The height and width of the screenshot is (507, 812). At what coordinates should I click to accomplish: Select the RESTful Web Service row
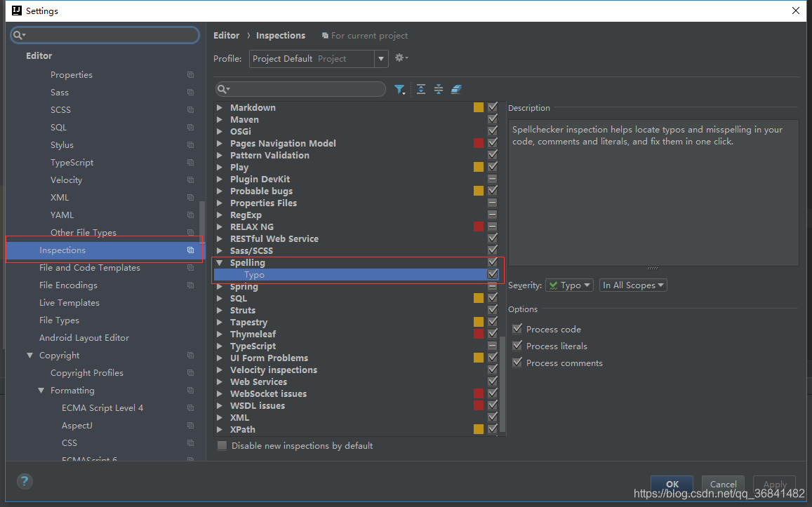pos(356,239)
